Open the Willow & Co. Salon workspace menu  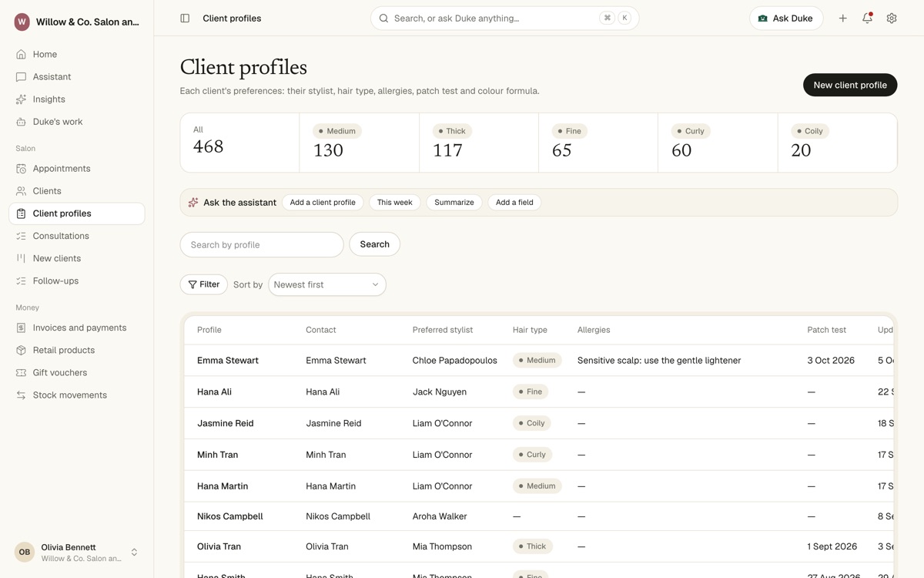click(x=77, y=22)
